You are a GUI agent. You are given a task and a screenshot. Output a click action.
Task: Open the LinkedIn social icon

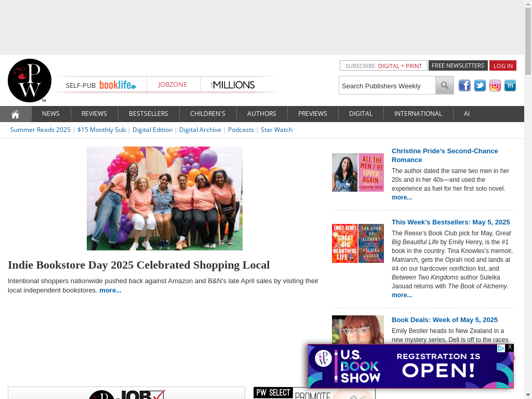pos(510,86)
